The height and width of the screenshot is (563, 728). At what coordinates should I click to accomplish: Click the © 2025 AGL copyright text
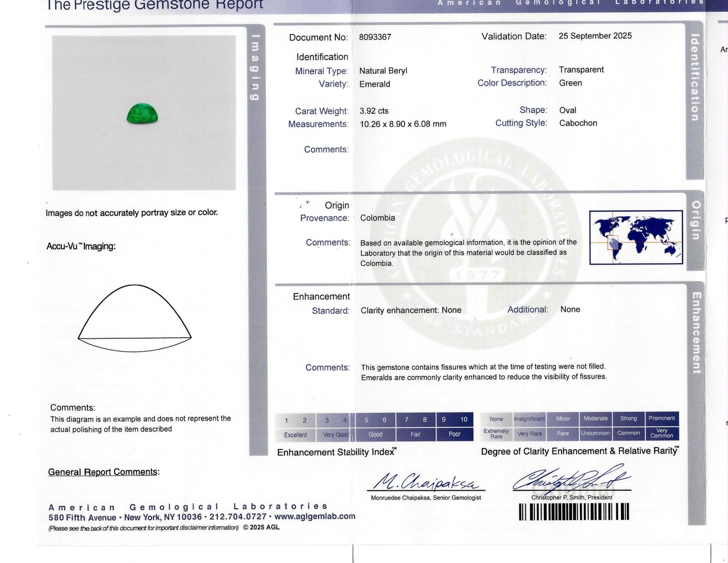(261, 527)
